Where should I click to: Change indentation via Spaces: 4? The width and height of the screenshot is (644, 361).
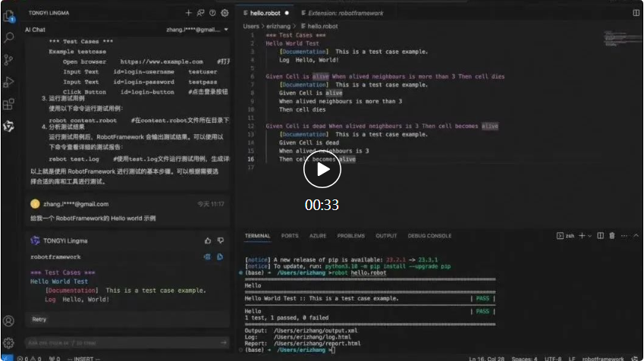click(x=524, y=359)
